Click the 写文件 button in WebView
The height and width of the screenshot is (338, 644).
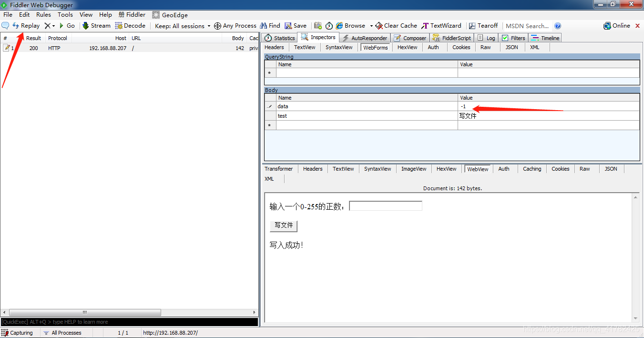[x=284, y=225]
